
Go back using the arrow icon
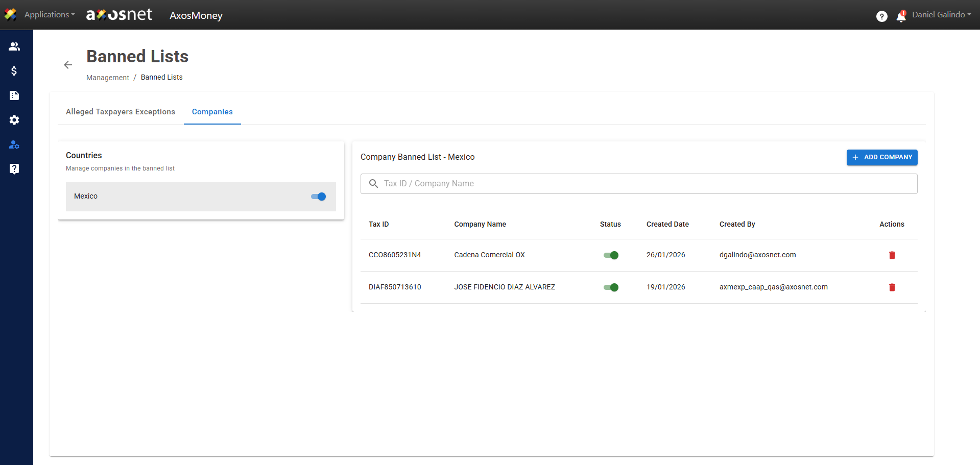click(68, 65)
